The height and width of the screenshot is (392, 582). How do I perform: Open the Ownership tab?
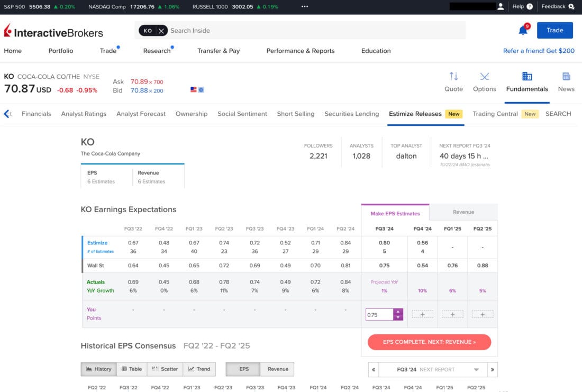pos(192,114)
